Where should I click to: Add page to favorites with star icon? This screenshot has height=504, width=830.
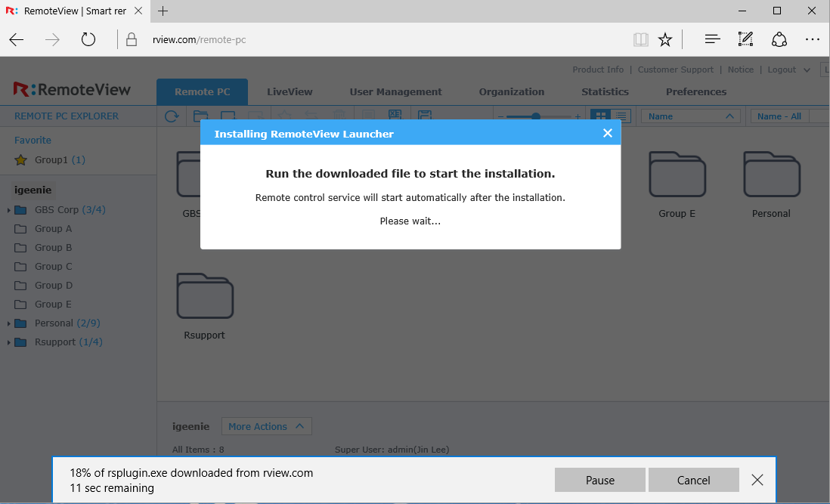[x=665, y=39]
